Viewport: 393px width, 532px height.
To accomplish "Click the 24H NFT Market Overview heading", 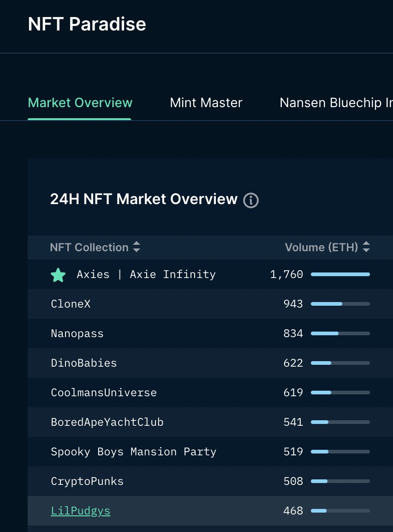I will 144,199.
